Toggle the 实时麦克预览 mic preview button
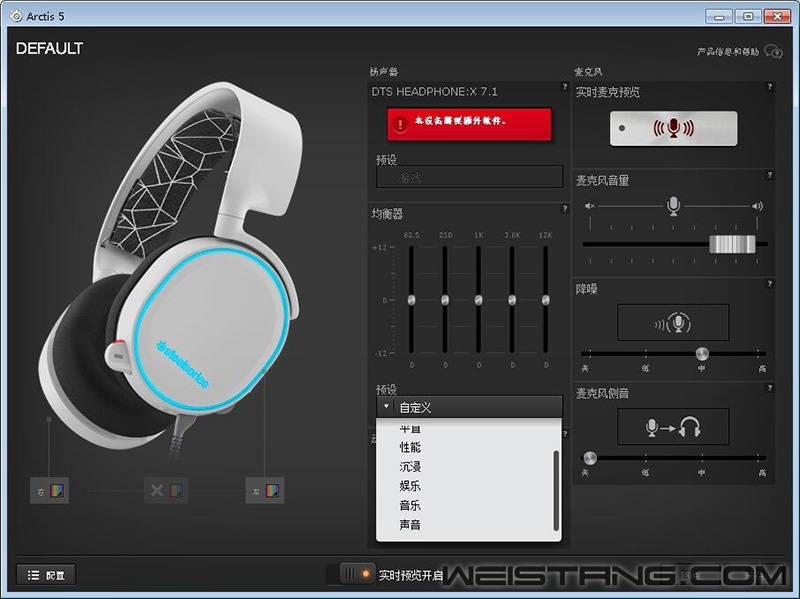This screenshot has height=599, width=800. point(673,128)
